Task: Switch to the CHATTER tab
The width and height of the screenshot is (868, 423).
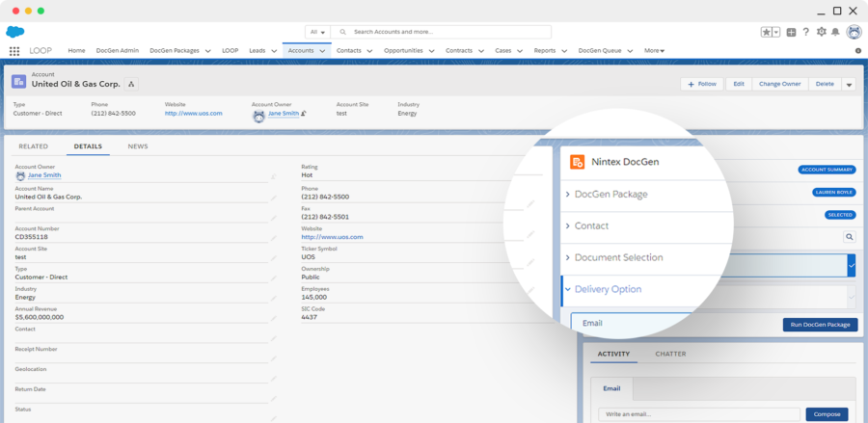Action: [670, 354]
